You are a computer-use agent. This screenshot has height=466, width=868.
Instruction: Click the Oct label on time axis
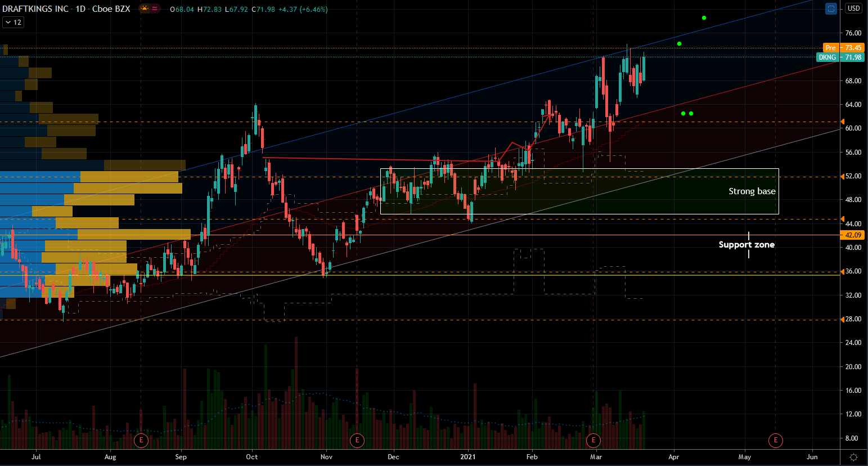coord(252,457)
